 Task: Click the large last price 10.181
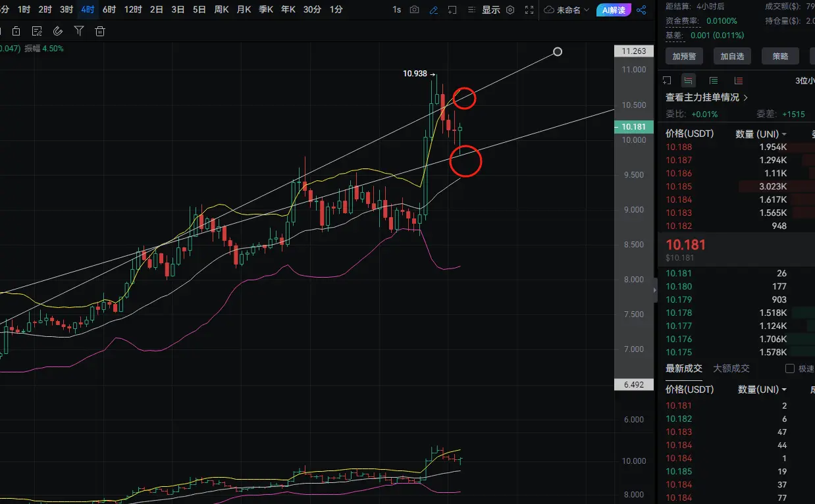(685, 245)
